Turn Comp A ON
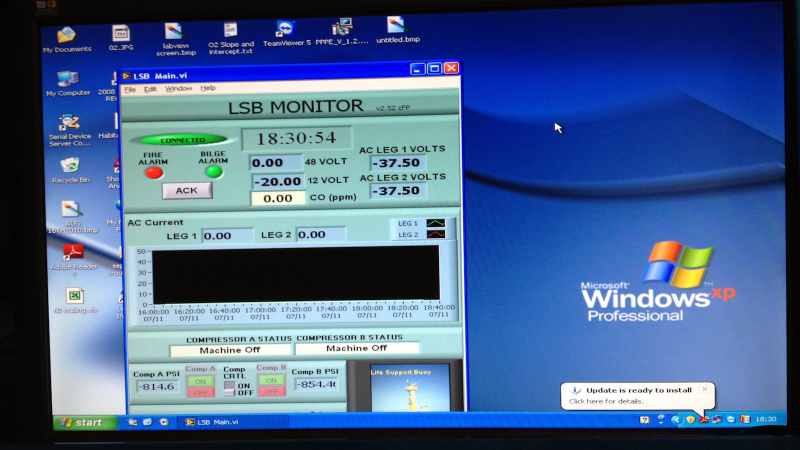The height and width of the screenshot is (450, 800). (x=200, y=381)
